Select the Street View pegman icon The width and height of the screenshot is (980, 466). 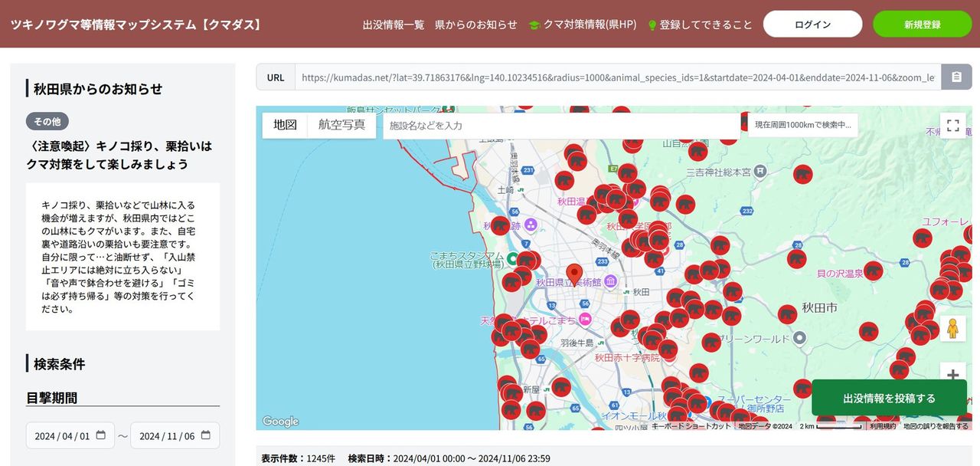tap(952, 328)
